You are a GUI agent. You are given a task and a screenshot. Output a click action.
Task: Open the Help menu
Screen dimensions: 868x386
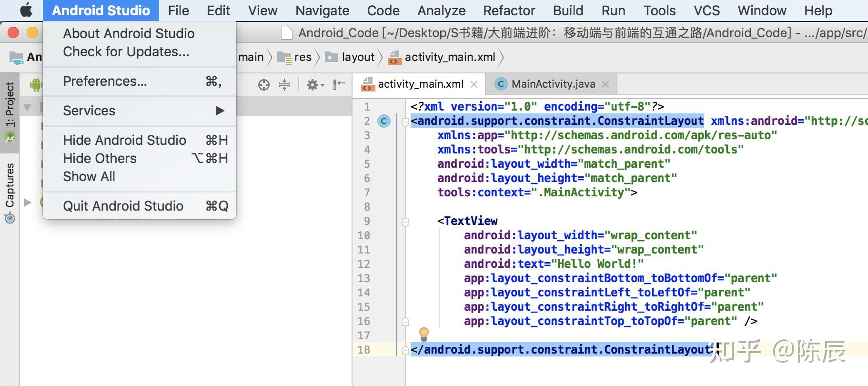click(x=818, y=10)
